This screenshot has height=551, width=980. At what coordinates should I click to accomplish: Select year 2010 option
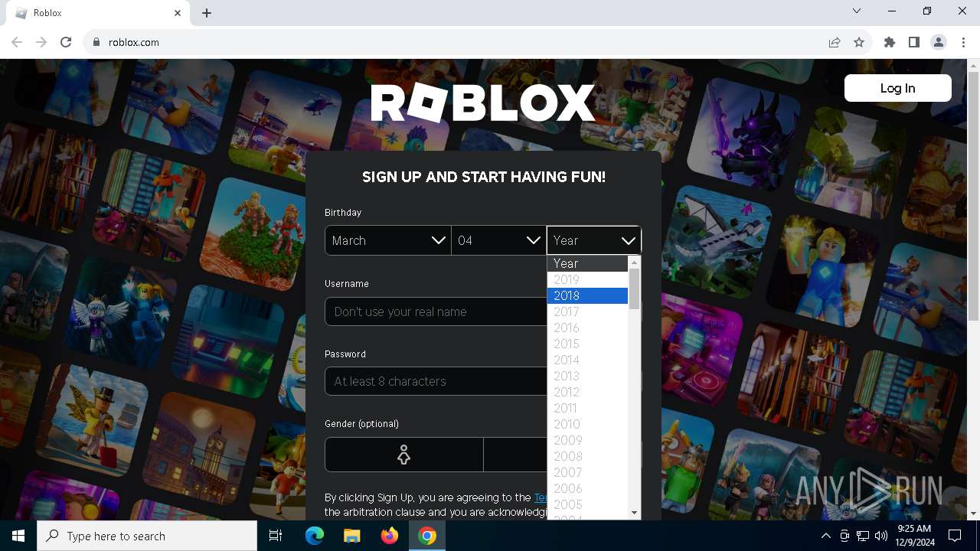tap(588, 424)
